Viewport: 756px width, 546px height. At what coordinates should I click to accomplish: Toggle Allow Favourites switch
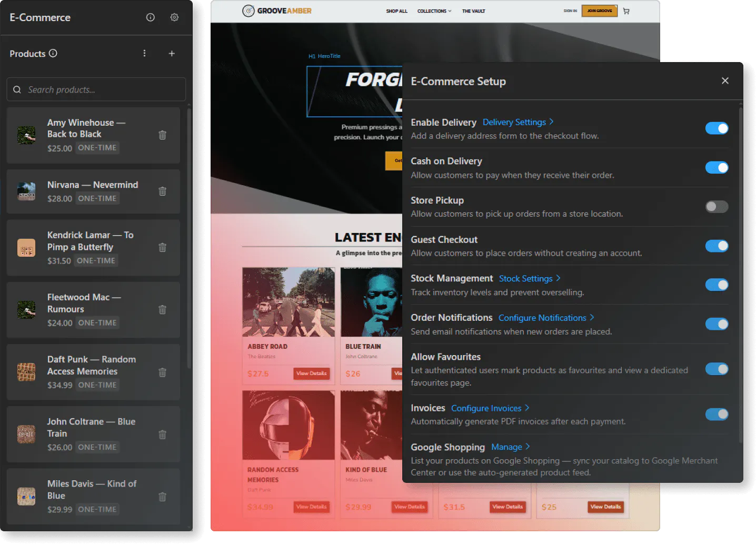717,369
